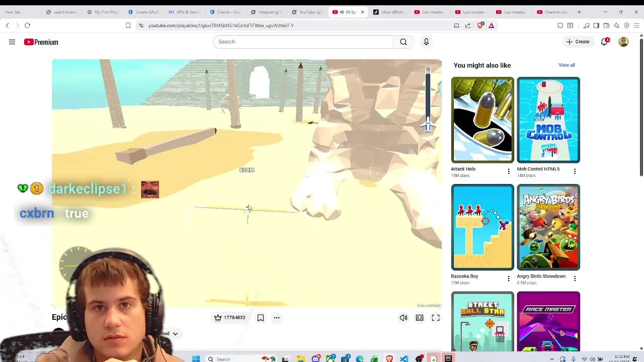The height and width of the screenshot is (362, 644).
Task: Click the share icon in address bar
Action: 468,25
